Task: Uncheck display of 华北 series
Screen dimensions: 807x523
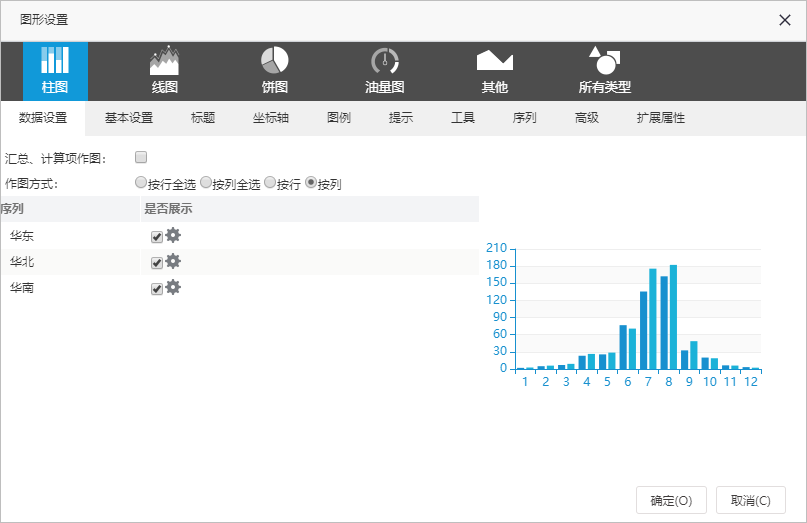Action: (157, 263)
